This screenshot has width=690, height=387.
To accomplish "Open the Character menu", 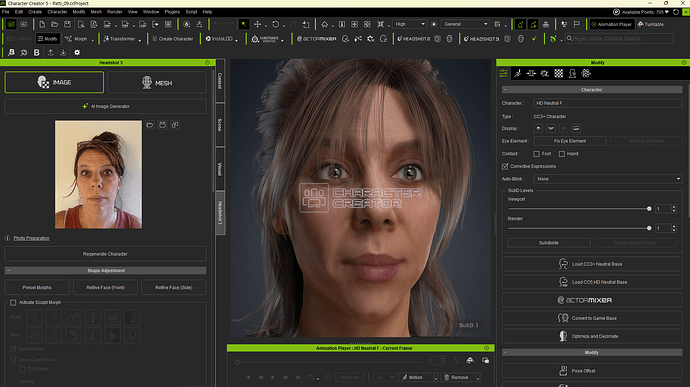I will (57, 12).
